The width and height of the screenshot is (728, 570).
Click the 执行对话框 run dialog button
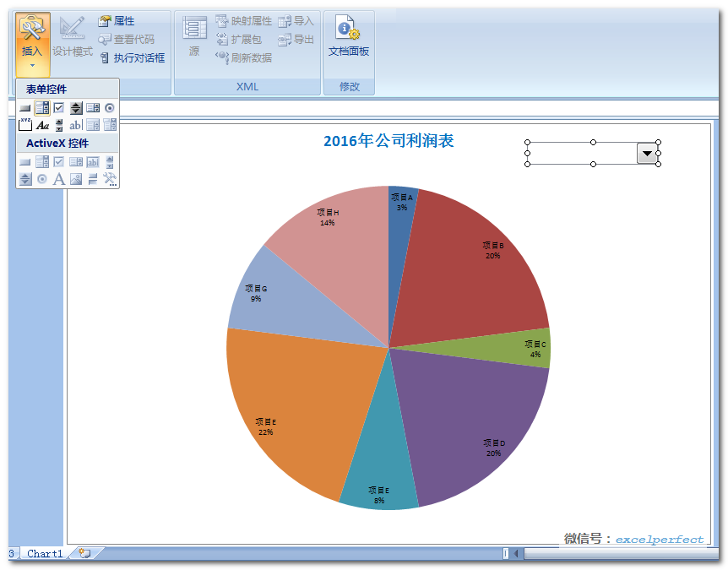132,58
